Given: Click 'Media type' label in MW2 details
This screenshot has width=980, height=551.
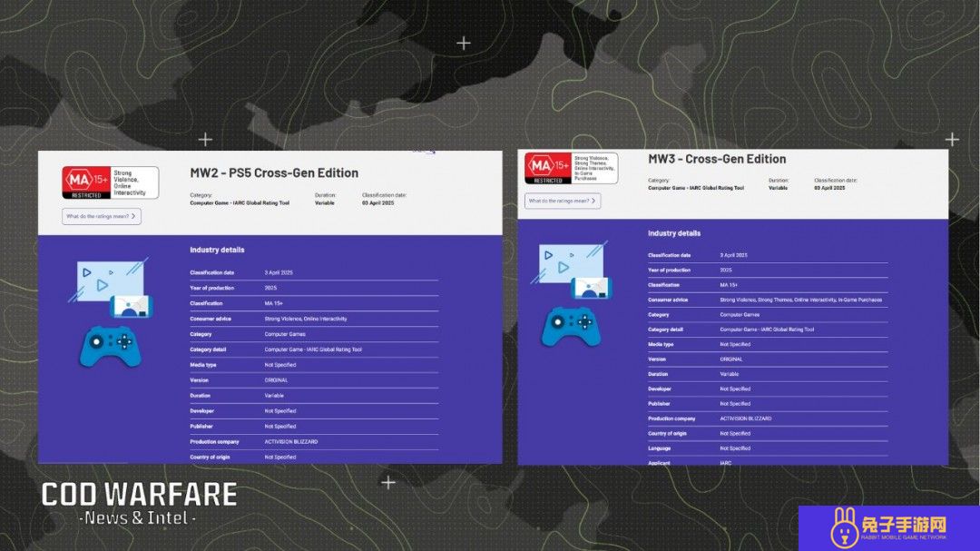Looking at the screenshot, I should [203, 365].
